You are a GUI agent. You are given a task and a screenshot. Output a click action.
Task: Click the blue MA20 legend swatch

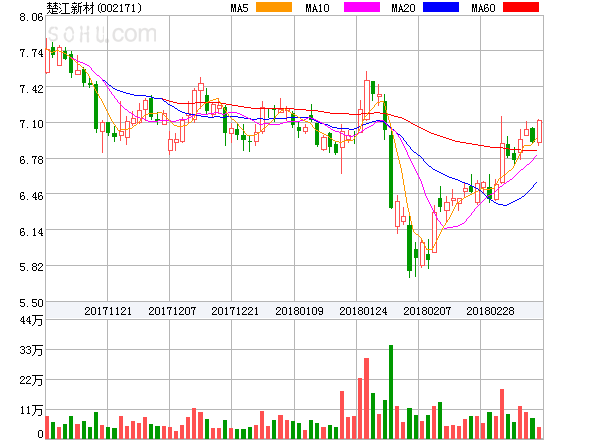click(441, 7)
